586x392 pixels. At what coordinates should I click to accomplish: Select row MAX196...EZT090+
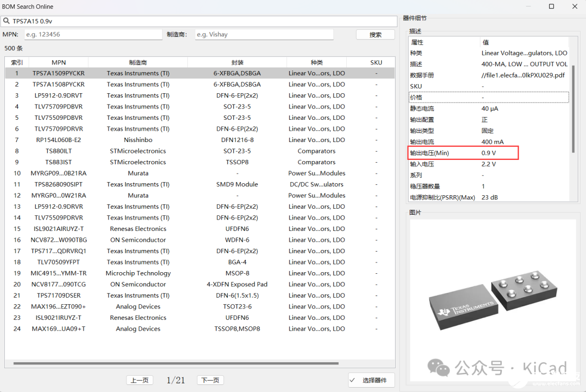click(x=200, y=306)
